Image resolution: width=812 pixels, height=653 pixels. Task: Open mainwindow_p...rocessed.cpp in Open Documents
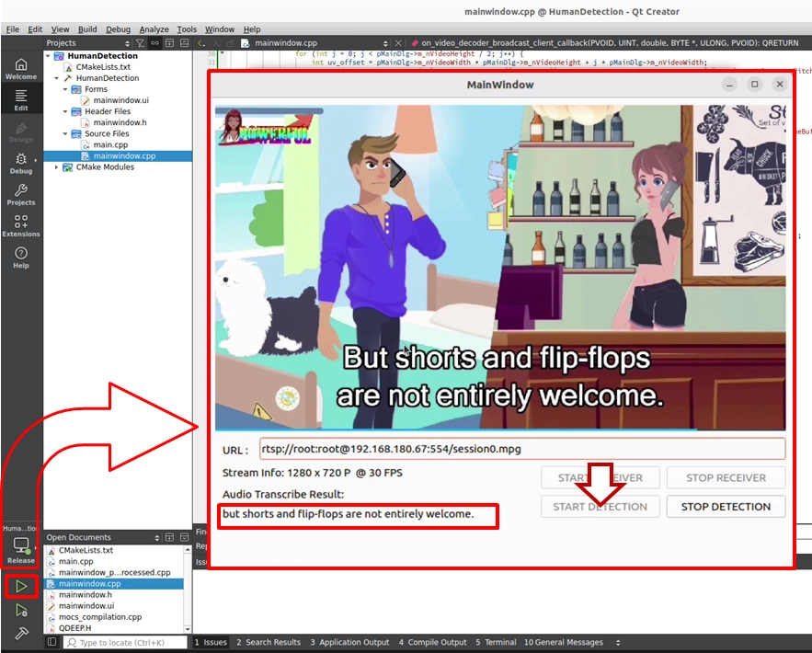click(x=114, y=572)
